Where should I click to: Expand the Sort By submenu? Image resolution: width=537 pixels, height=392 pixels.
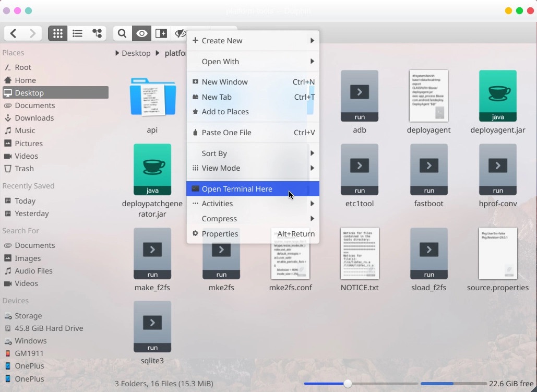coord(253,153)
